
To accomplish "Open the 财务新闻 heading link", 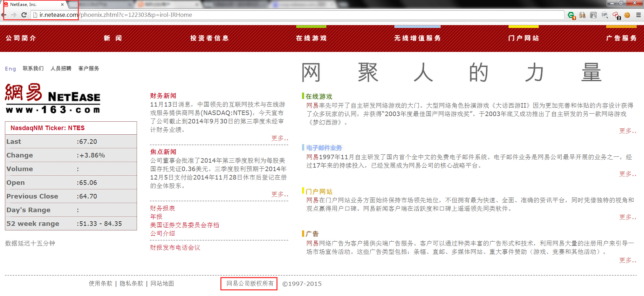I will pyautogui.click(x=163, y=96).
